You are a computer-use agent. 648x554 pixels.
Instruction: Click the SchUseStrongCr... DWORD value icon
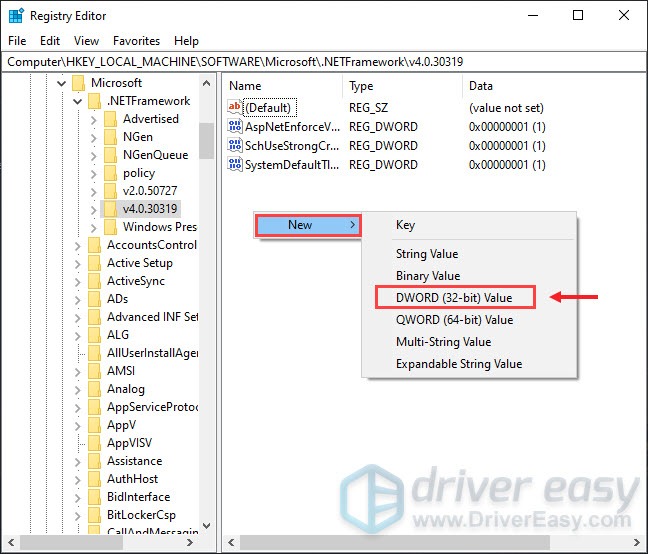pyautogui.click(x=234, y=145)
